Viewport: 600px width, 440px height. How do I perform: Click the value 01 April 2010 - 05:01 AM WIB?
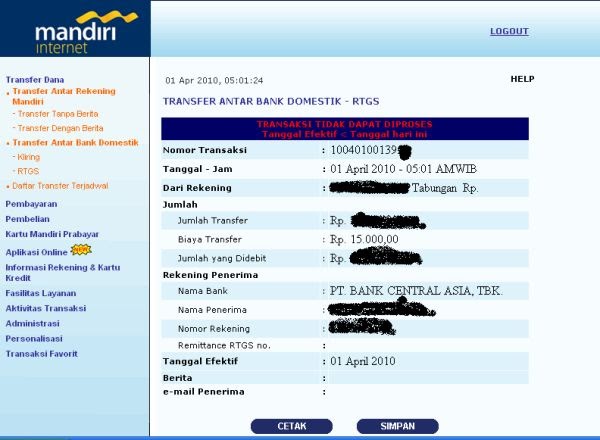click(x=403, y=169)
